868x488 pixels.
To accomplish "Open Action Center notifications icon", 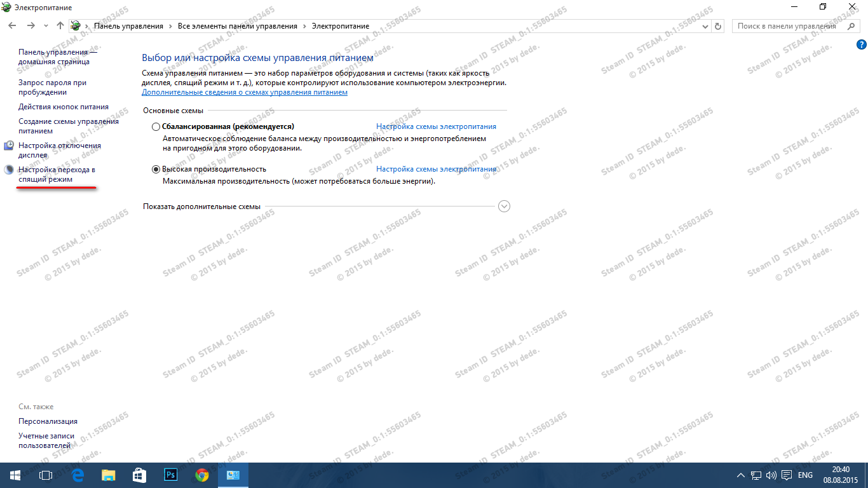I will [787, 475].
